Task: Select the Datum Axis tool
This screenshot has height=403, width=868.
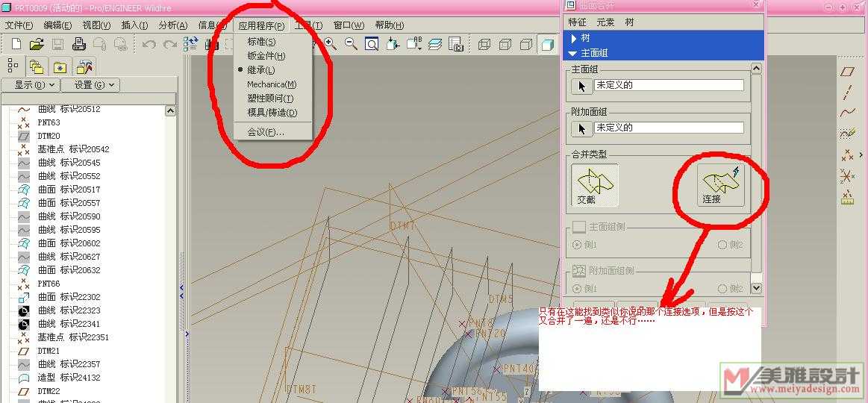Action: 848,91
